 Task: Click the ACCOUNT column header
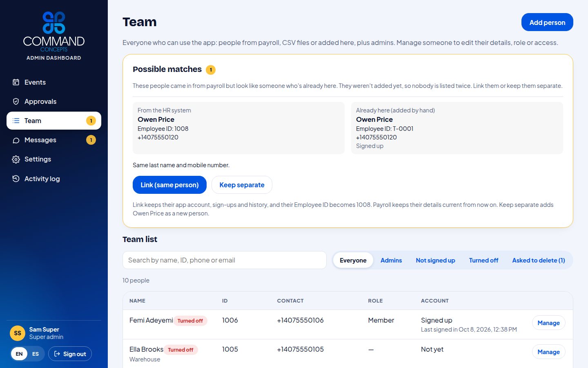pos(435,301)
